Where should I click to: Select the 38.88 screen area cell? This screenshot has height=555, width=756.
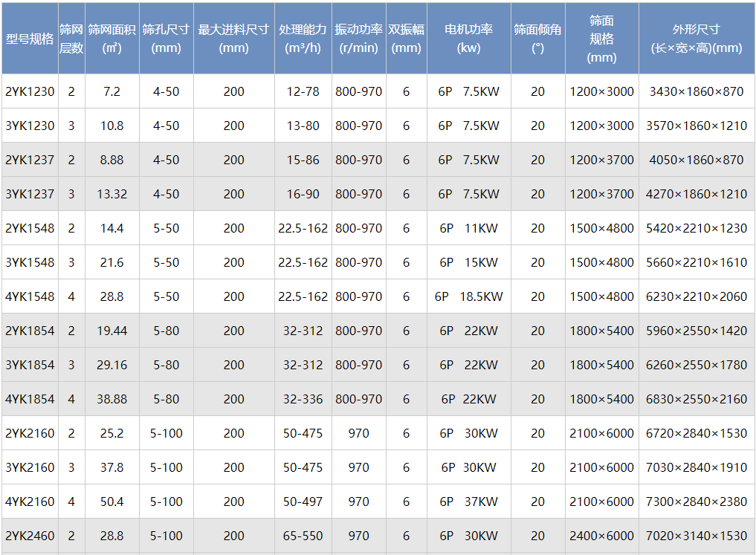click(x=112, y=400)
